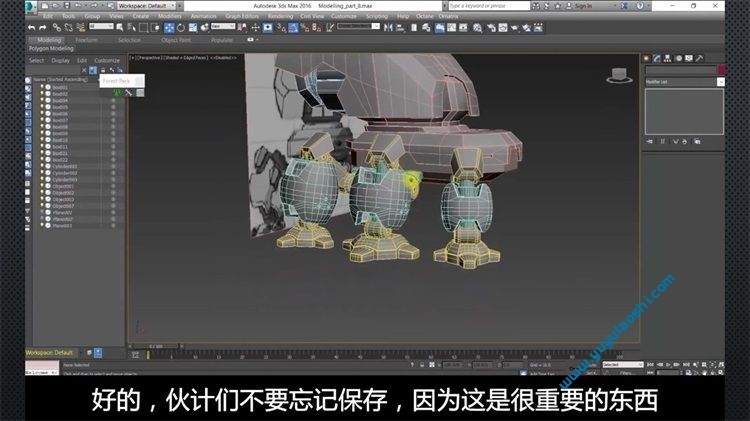Open Select by Name dialog
Screen dimensions: 750x421
coord(132,28)
